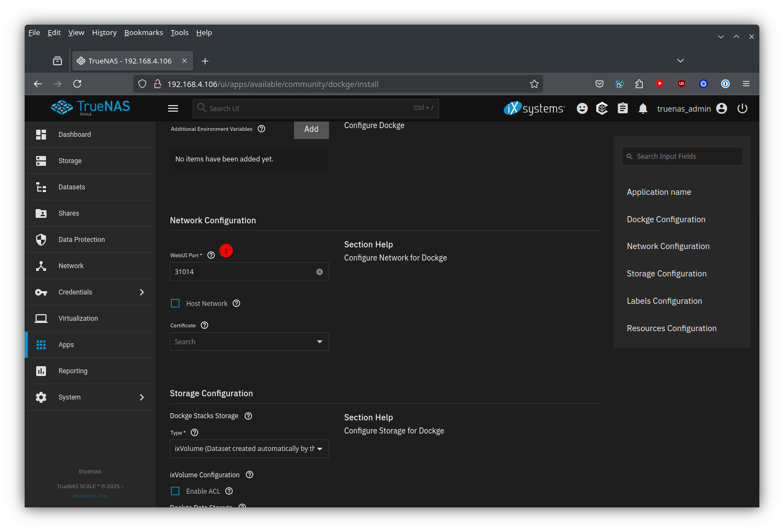
Task: Check the Enable ACL checkbox
Action: tap(175, 491)
